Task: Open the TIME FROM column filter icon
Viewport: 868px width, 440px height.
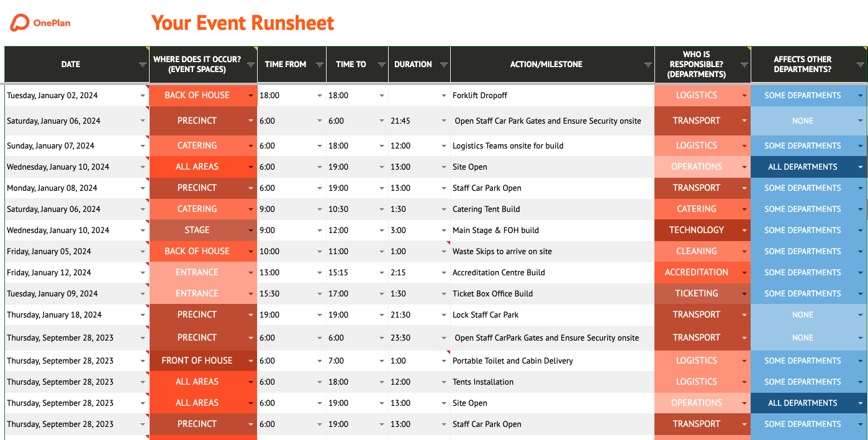Action: coord(320,65)
